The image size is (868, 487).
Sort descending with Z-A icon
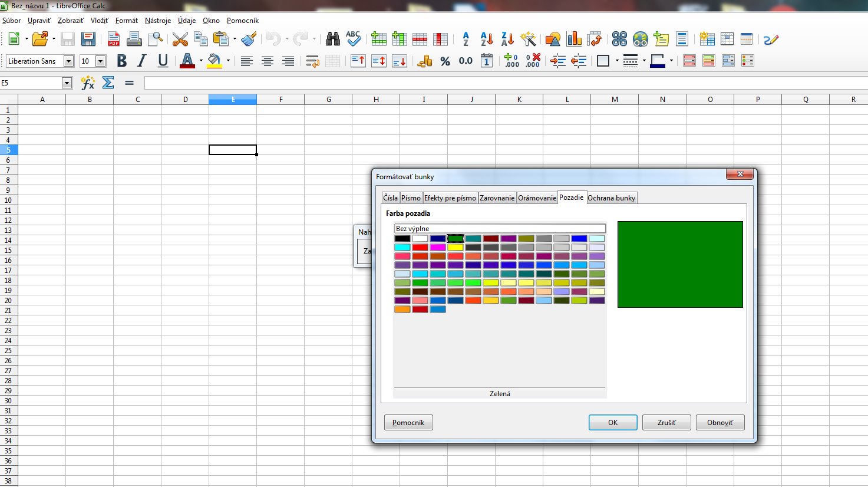pyautogui.click(x=507, y=40)
